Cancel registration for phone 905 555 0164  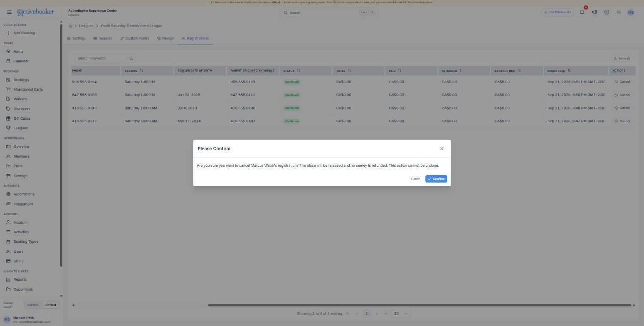622,82
